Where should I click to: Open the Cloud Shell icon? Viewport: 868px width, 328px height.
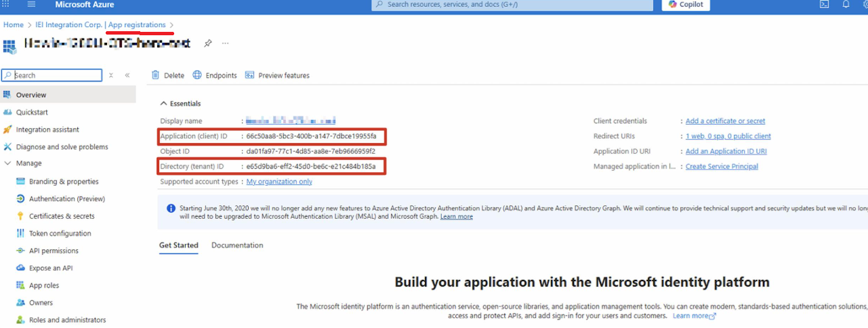click(x=824, y=4)
